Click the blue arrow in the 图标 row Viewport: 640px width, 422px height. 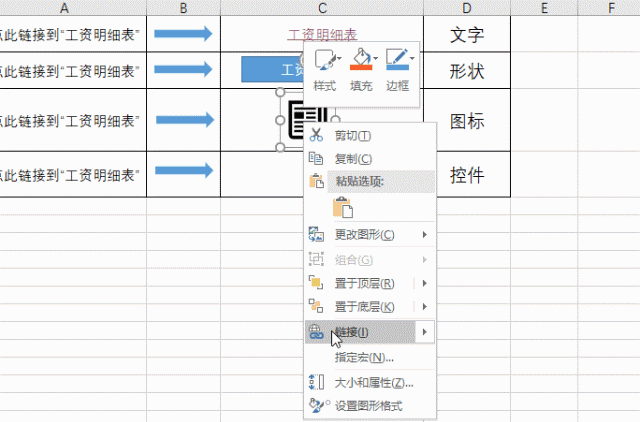click(x=185, y=120)
